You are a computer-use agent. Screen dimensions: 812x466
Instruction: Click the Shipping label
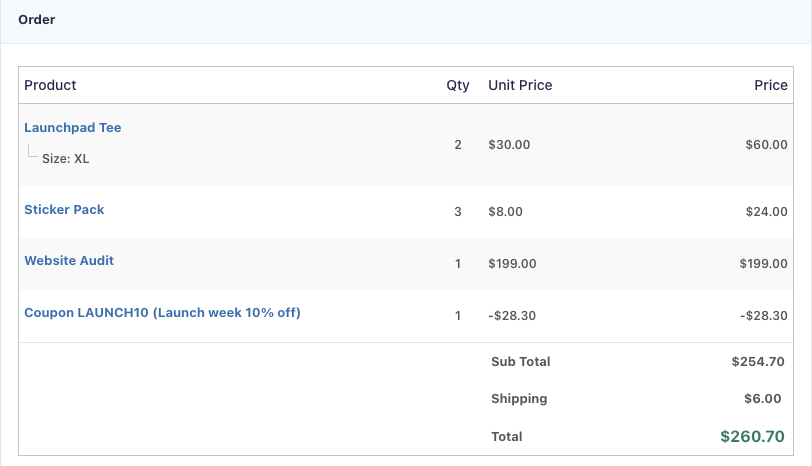tap(519, 399)
